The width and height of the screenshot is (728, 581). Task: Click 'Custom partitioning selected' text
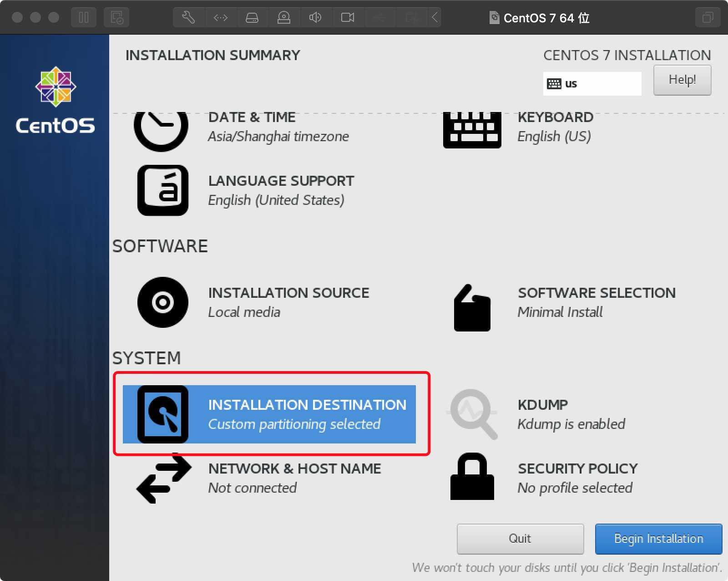(x=294, y=424)
